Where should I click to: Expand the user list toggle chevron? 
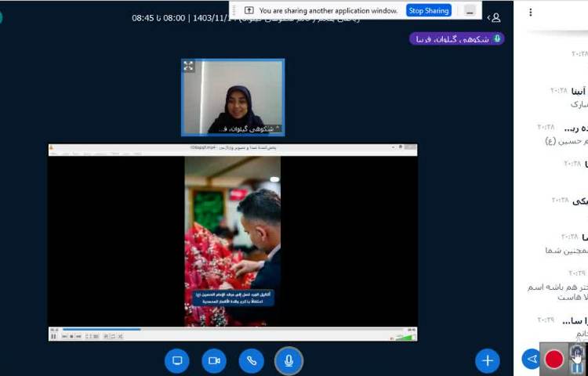[x=488, y=17]
